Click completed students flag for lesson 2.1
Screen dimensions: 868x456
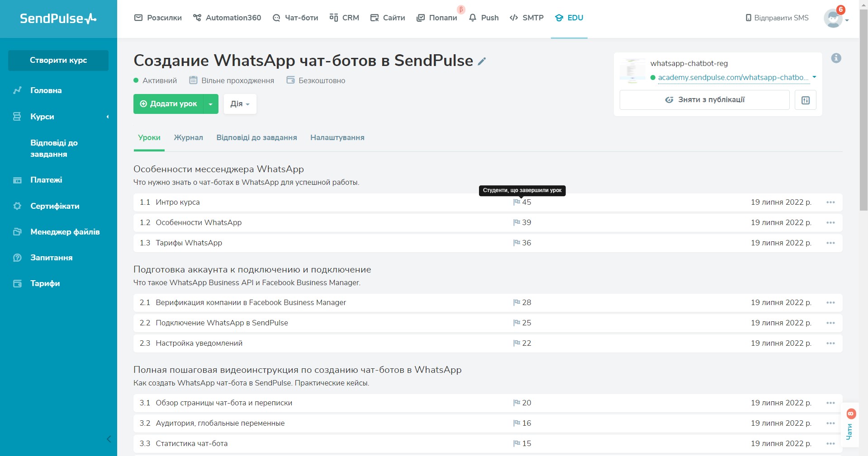pos(517,302)
